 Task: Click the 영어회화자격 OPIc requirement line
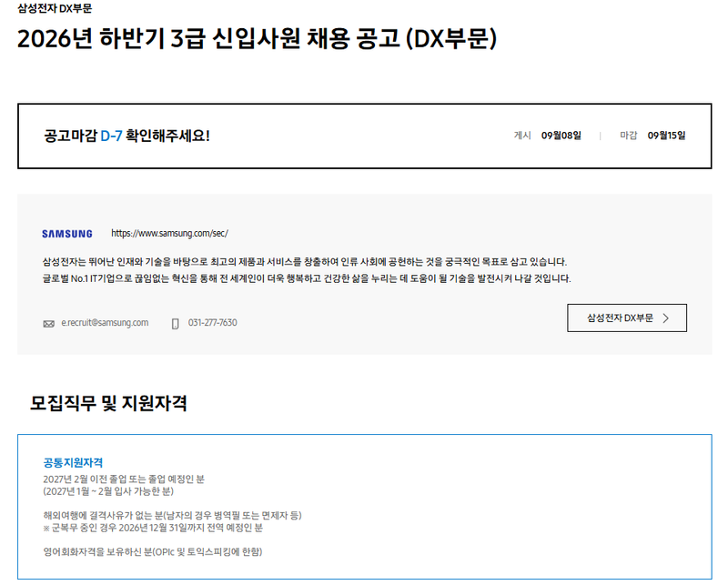153,552
